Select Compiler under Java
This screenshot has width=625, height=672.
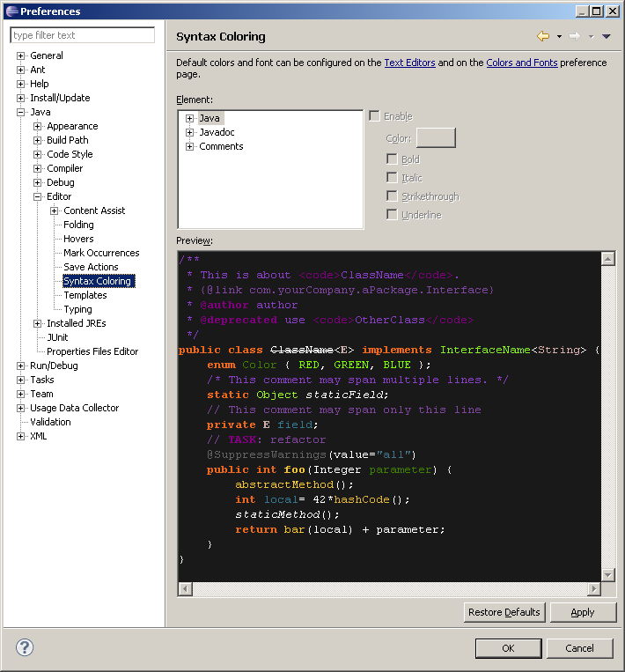click(x=64, y=168)
